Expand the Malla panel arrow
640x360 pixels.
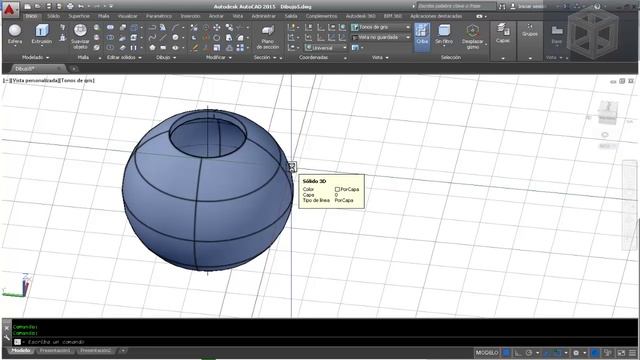(100, 58)
